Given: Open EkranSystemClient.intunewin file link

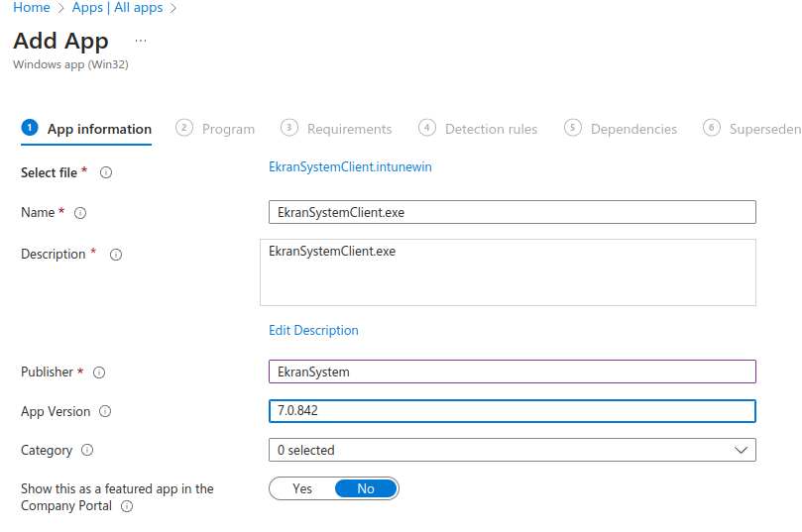Looking at the screenshot, I should [x=350, y=166].
